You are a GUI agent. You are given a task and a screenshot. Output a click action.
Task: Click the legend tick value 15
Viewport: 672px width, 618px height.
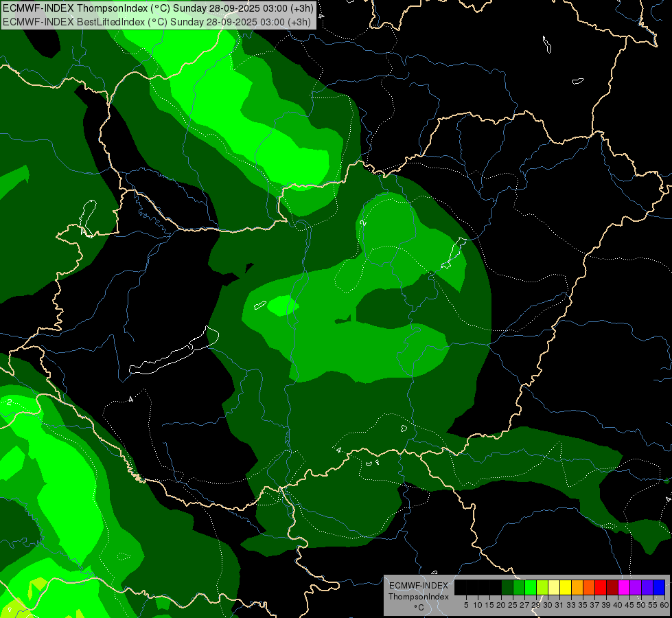click(x=490, y=605)
